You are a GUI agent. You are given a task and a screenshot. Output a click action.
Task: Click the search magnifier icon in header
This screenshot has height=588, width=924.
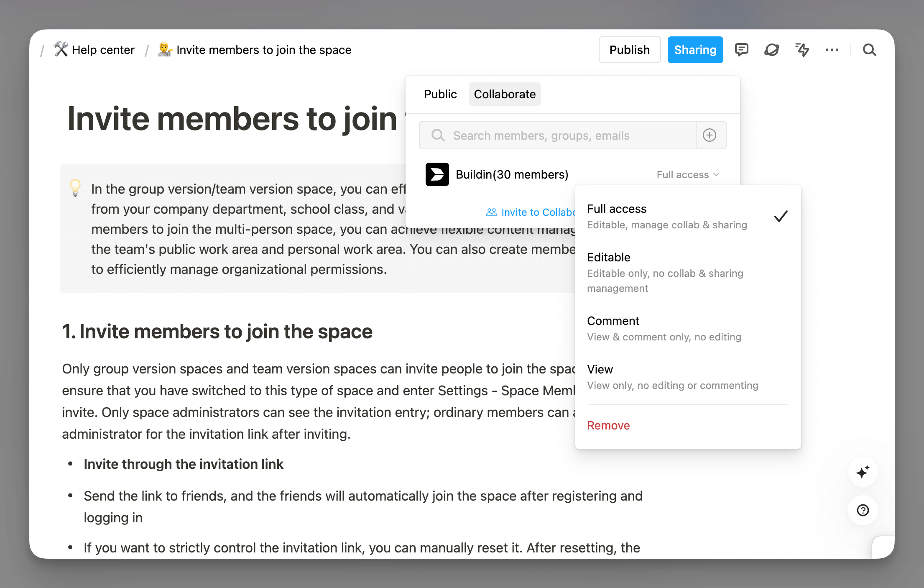pyautogui.click(x=870, y=50)
